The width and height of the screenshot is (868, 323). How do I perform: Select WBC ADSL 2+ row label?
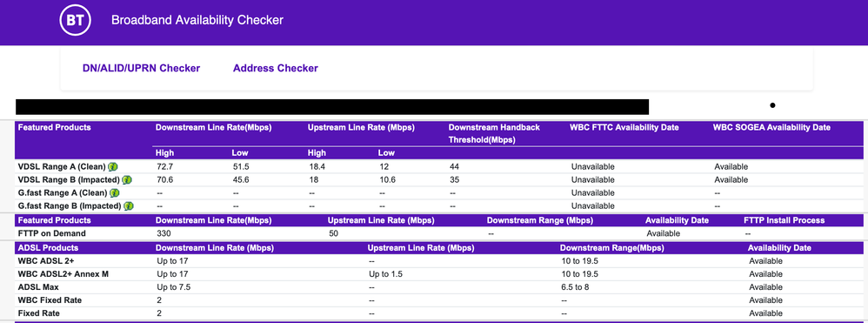pyautogui.click(x=46, y=260)
